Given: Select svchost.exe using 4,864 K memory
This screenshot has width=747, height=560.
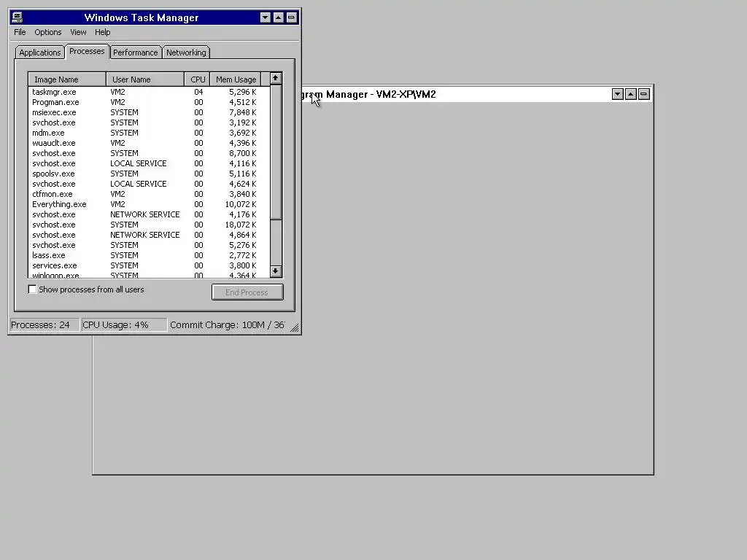Looking at the screenshot, I should (x=149, y=236).
